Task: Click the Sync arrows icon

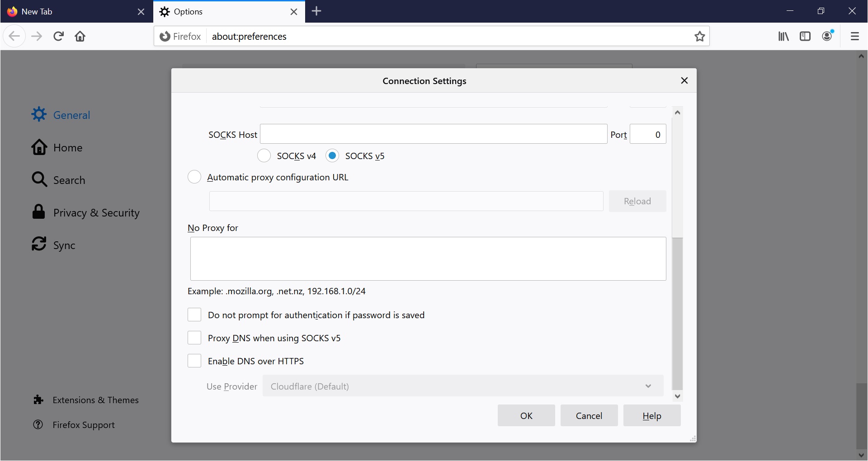Action: tap(39, 244)
